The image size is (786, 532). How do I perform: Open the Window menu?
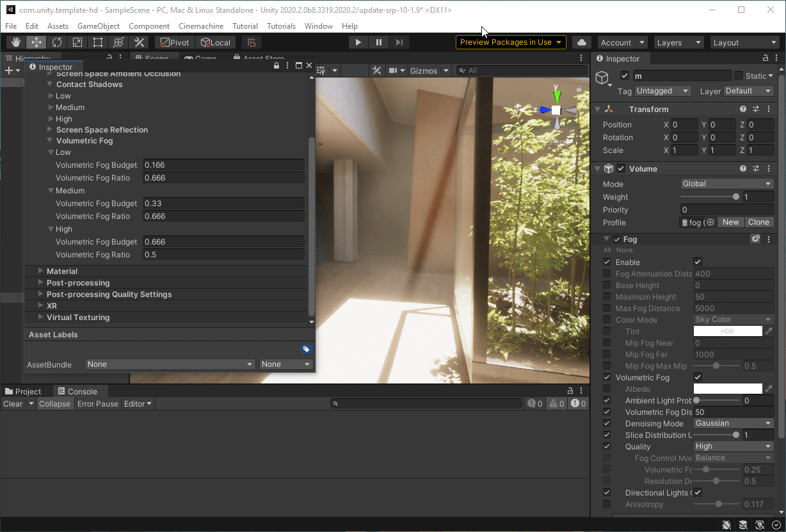319,26
